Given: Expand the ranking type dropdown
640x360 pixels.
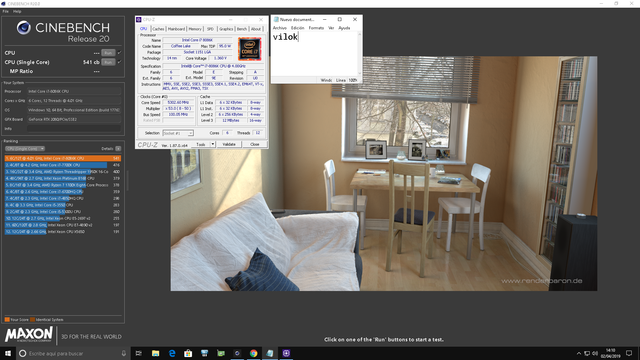Looking at the screenshot, I should click(25, 149).
